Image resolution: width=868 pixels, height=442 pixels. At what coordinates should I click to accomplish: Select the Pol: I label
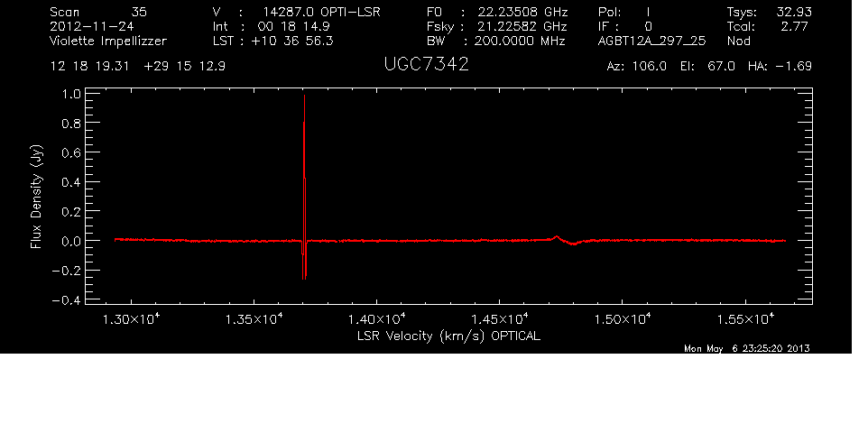pos(624,12)
